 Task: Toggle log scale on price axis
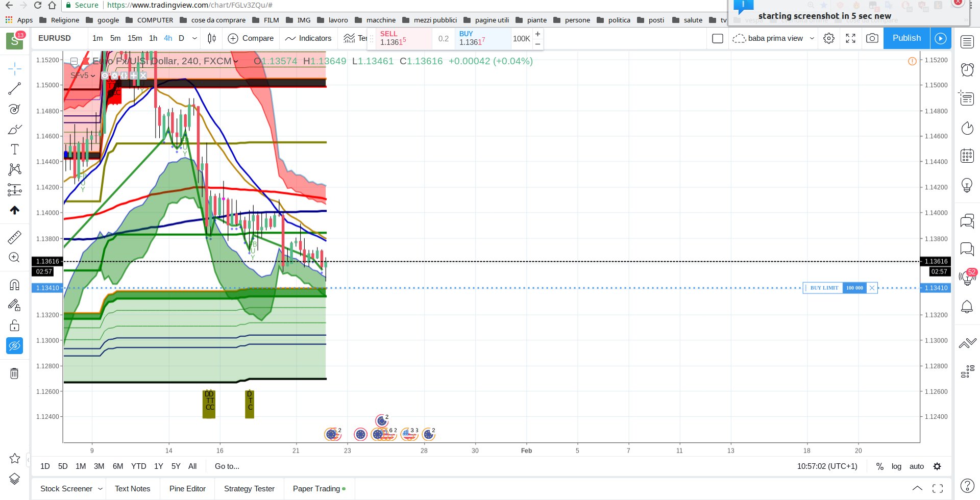(896, 466)
